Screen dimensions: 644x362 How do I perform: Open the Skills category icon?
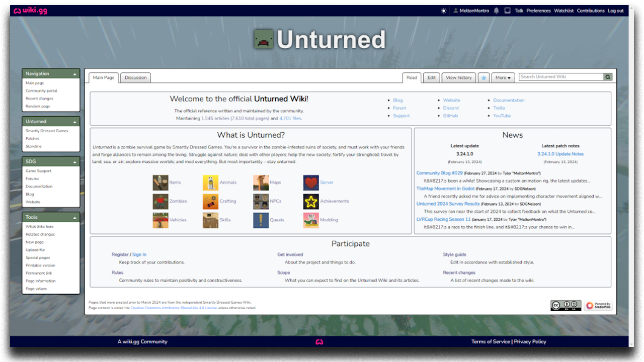(x=211, y=220)
